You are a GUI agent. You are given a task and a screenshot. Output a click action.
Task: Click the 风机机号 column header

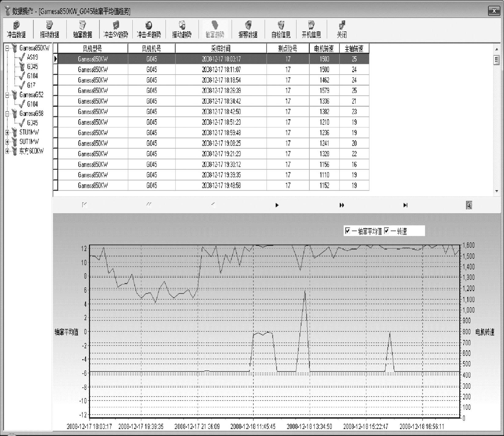point(152,48)
